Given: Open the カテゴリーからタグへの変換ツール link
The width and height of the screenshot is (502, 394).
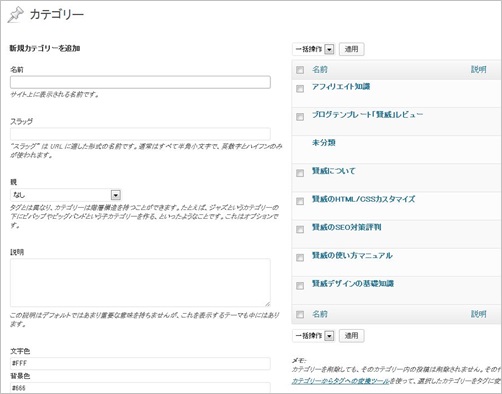Looking at the screenshot, I should [x=340, y=381].
